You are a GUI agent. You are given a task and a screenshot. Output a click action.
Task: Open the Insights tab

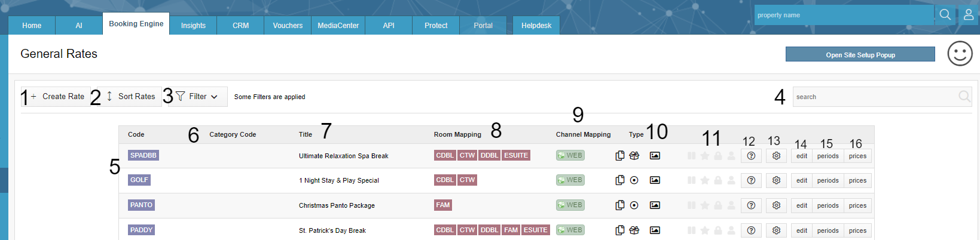tap(193, 26)
